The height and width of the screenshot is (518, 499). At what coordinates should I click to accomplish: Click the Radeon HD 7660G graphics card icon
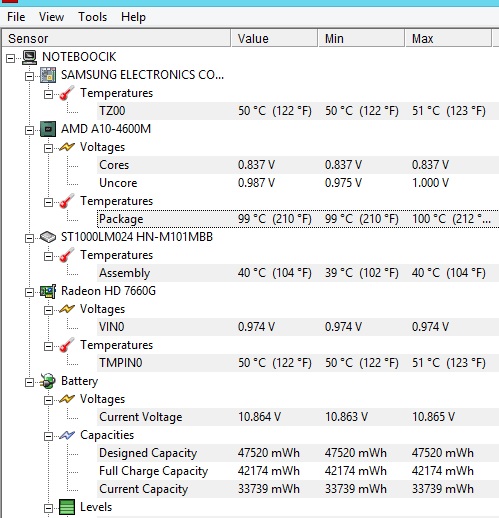pos(48,291)
